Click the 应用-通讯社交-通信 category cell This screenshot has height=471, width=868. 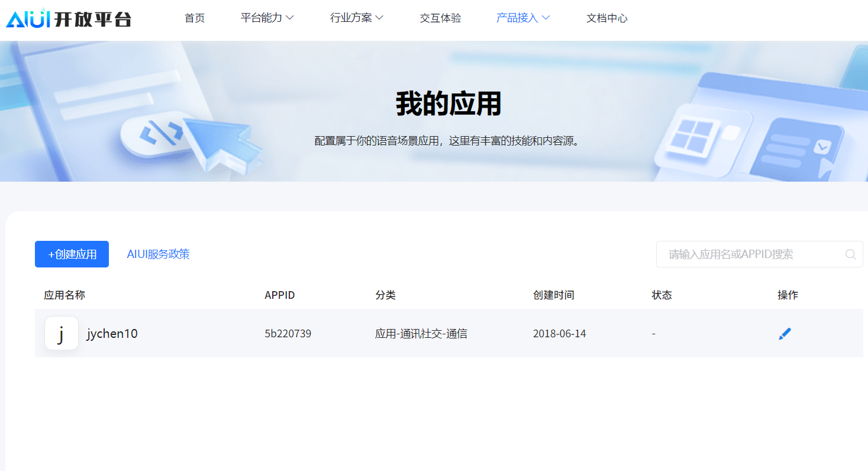pos(421,334)
